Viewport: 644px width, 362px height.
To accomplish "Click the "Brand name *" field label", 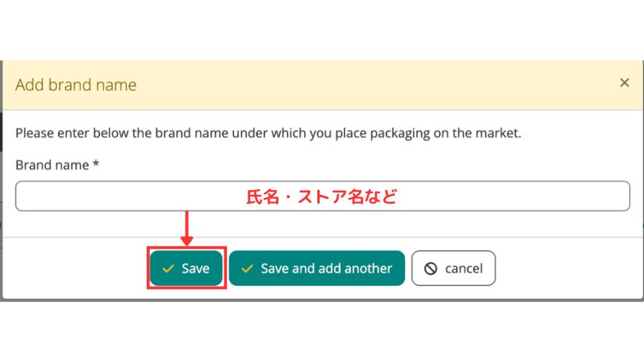I will [x=57, y=165].
